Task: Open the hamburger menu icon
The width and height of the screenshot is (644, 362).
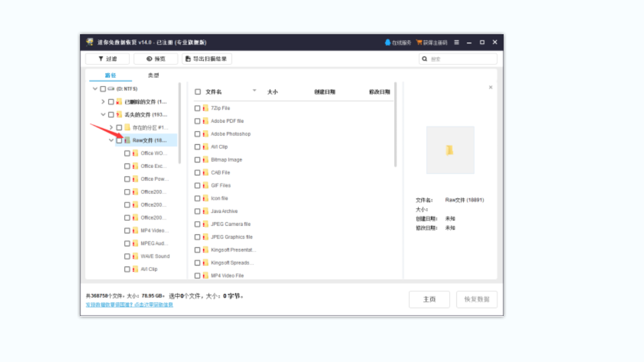Action: 456,42
